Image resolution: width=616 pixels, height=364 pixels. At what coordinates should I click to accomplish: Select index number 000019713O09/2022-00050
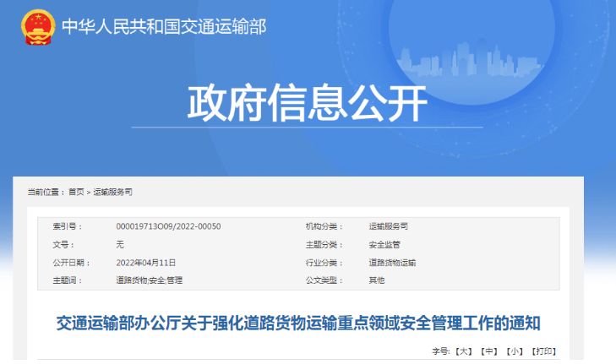point(168,226)
